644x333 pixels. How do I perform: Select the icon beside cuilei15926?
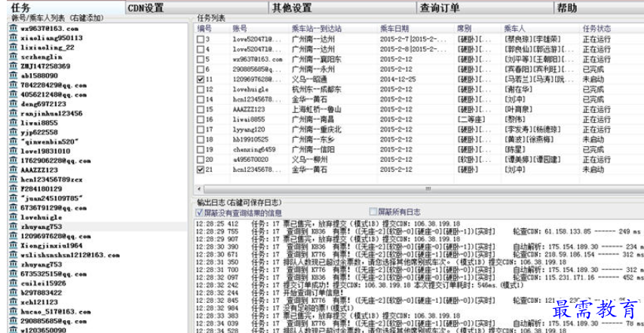coord(14,283)
